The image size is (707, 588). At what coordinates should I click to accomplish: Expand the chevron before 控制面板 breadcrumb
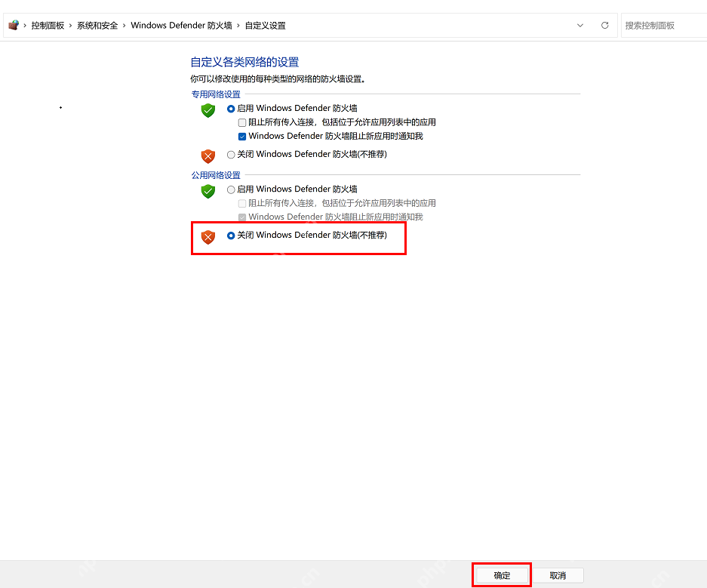point(25,26)
